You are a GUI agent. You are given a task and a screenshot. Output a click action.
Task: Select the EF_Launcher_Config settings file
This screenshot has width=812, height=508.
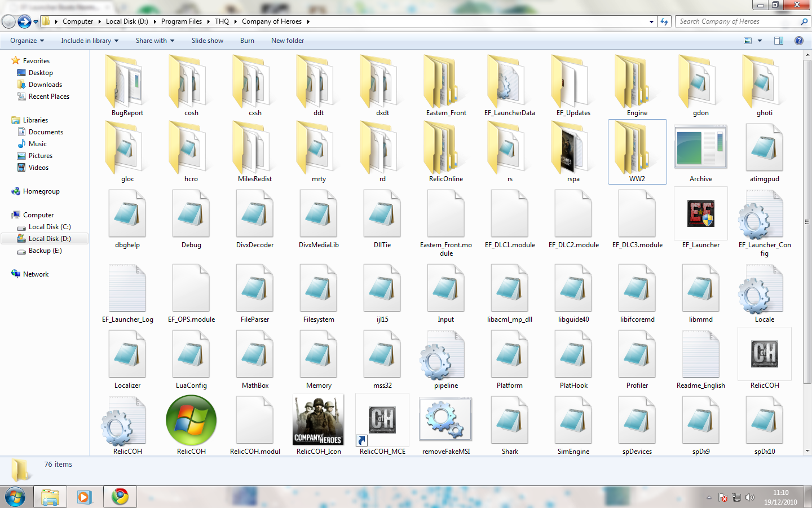[x=765, y=222]
